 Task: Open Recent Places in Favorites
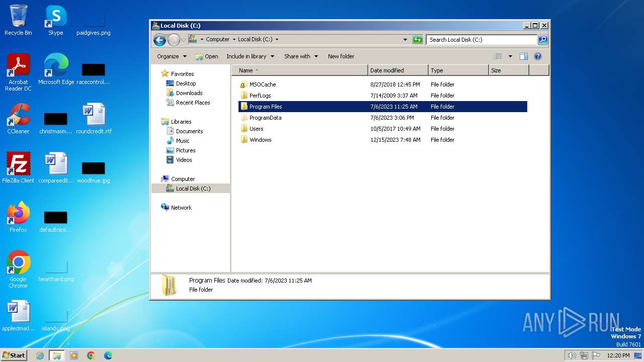click(x=193, y=103)
